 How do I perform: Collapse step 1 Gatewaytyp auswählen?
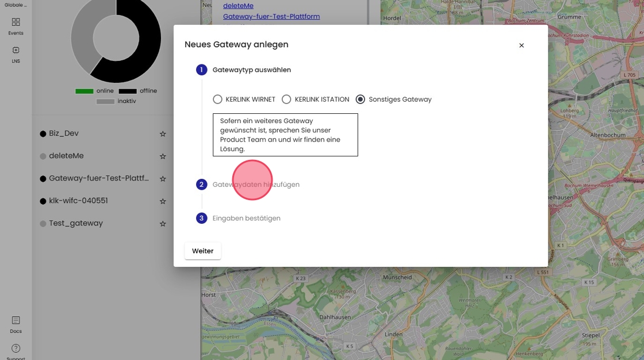pos(251,70)
